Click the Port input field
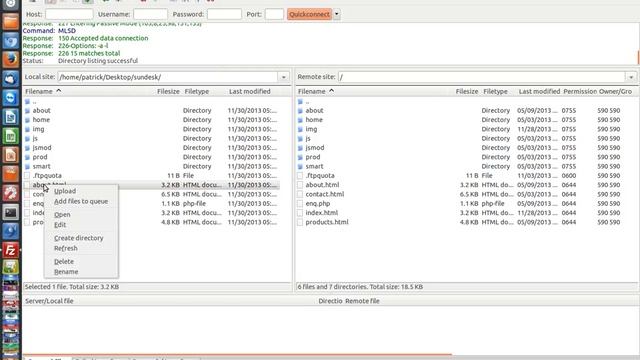Screen dimensions: 640x360 point(274,14)
